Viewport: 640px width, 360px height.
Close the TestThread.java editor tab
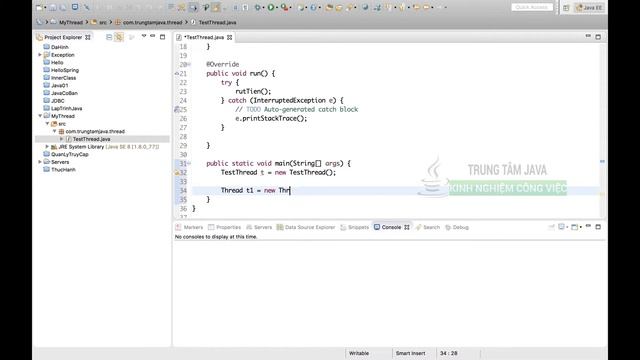(x=229, y=37)
